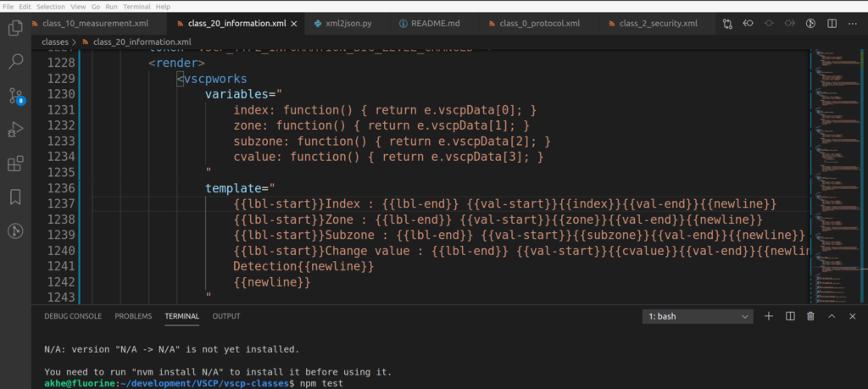Split the terminal panel
The width and height of the screenshot is (868, 389).
[790, 316]
